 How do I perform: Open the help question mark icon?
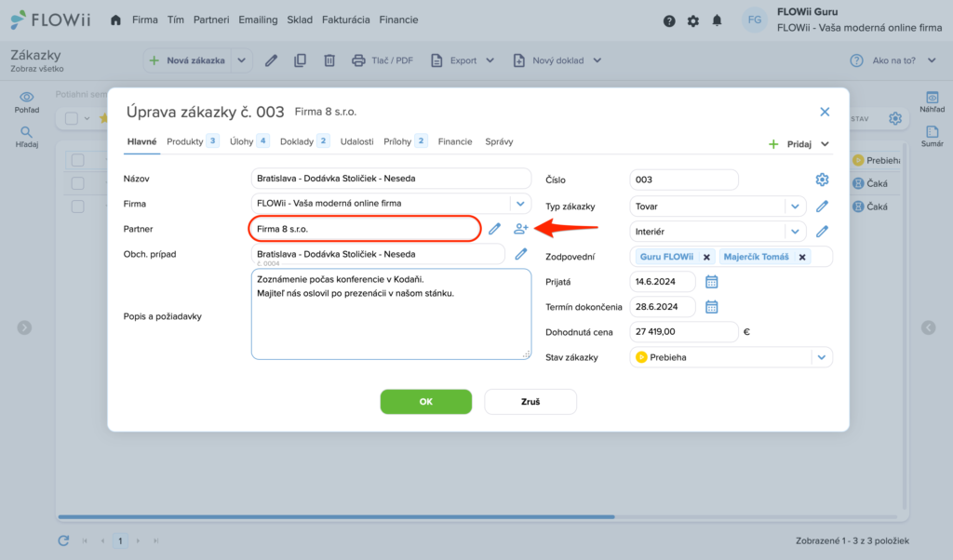[669, 20]
